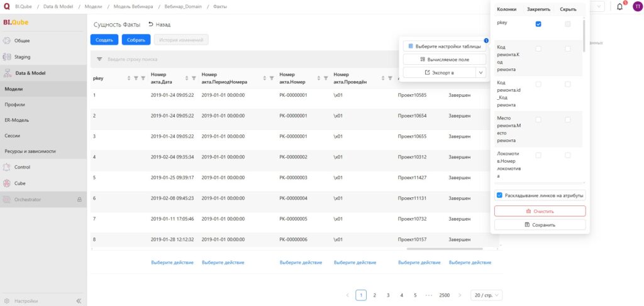Viewport: 644px width, 306px height.
Task: Go to next page arrow
Action: pyautogui.click(x=460, y=295)
